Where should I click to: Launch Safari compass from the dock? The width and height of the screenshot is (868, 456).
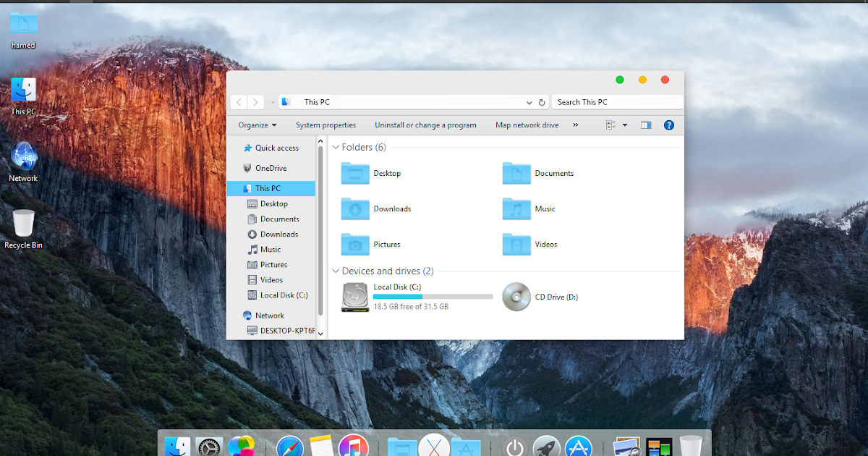pyautogui.click(x=289, y=447)
